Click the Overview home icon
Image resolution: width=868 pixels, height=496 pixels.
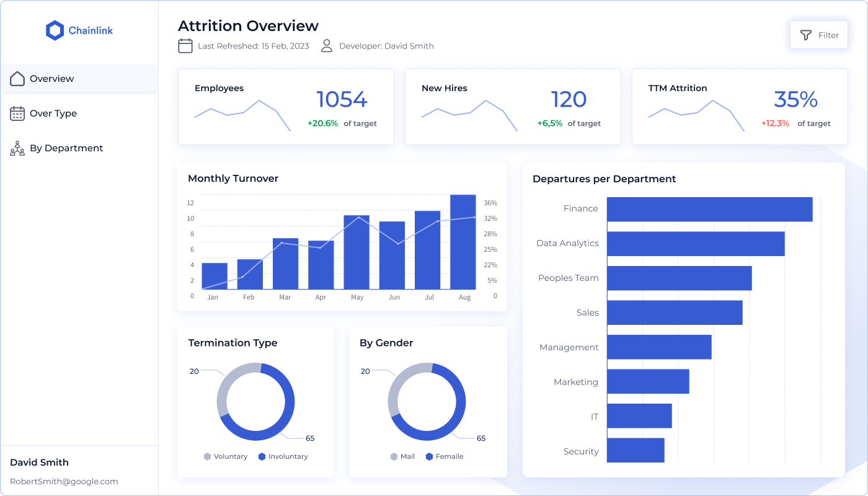click(x=17, y=79)
